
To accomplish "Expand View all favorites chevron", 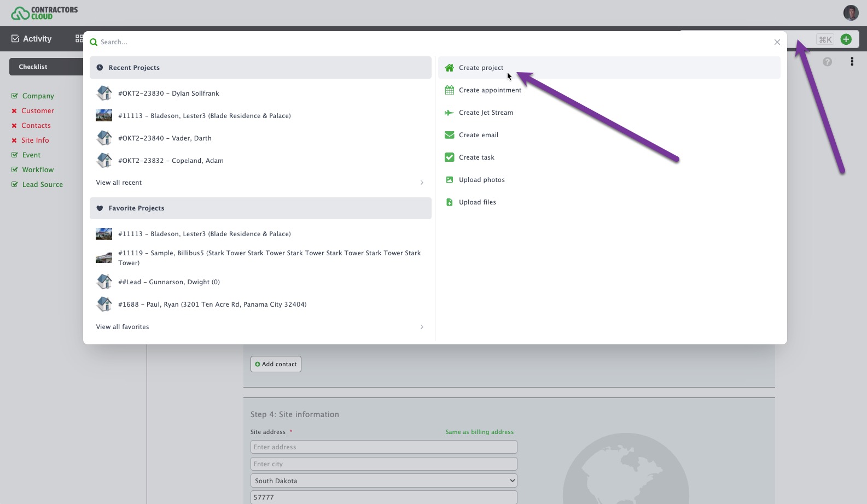I will coord(422,327).
